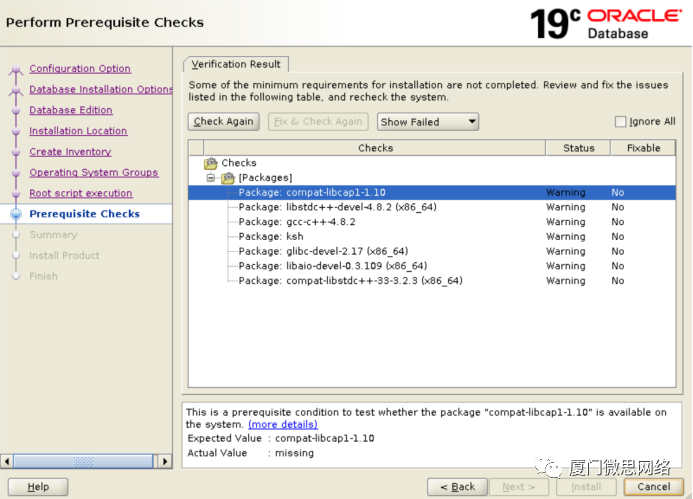This screenshot has height=499, width=693.
Task: Select Package: libstdc++-devel-4.8.2 row
Action: click(432, 207)
